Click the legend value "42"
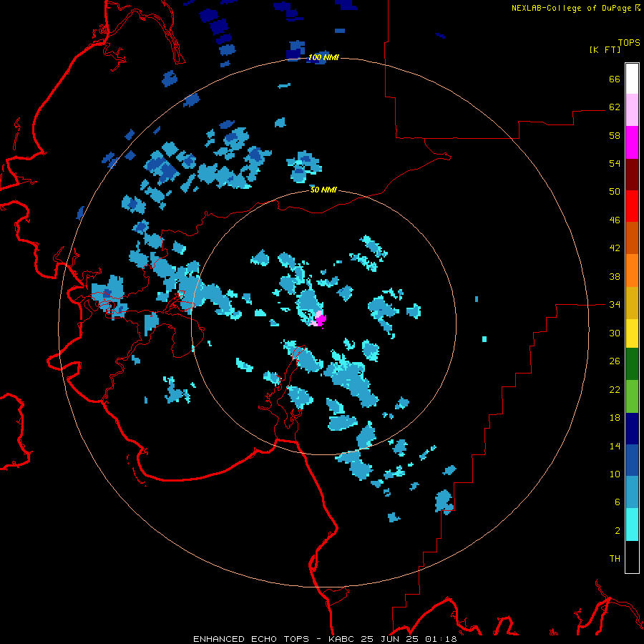Image resolution: width=644 pixels, height=644 pixels. pos(615,248)
